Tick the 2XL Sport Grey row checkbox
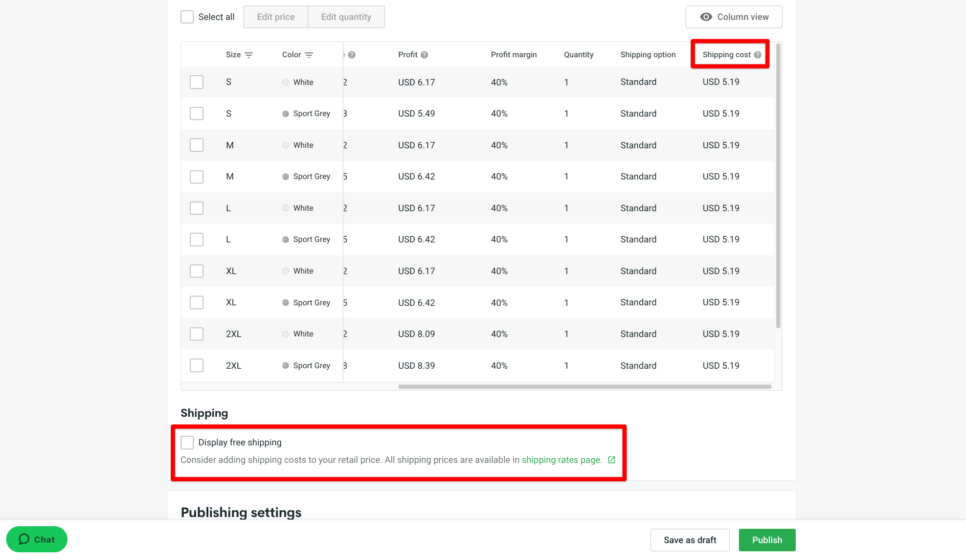966x560 pixels. [x=196, y=366]
